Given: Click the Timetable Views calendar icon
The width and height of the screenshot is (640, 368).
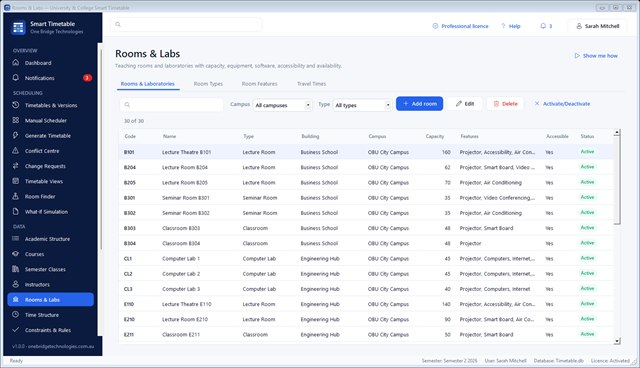Looking at the screenshot, I should [x=16, y=181].
